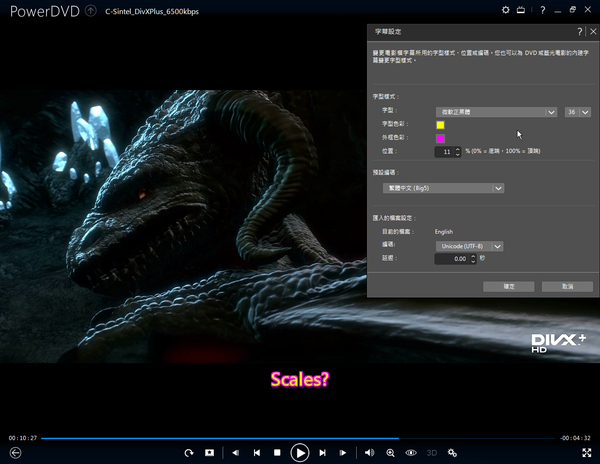Toggle the TrueTheater eye icon

pyautogui.click(x=411, y=453)
